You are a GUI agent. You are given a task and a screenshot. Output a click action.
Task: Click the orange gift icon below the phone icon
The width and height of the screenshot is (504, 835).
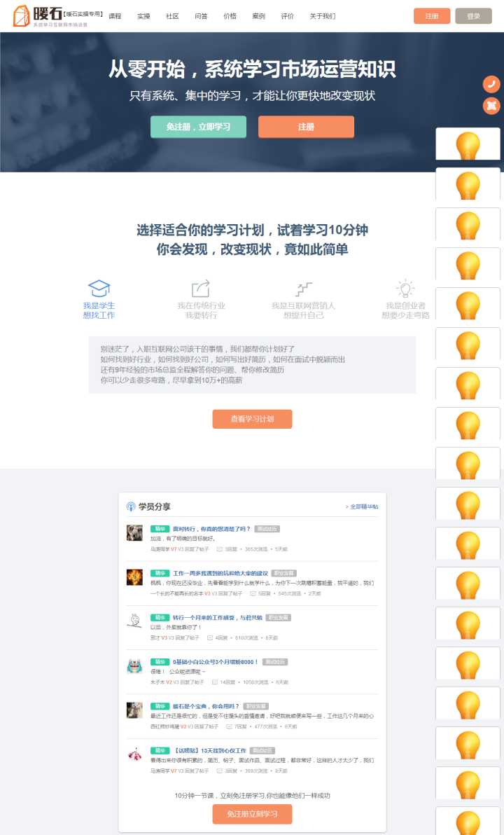tap(491, 106)
